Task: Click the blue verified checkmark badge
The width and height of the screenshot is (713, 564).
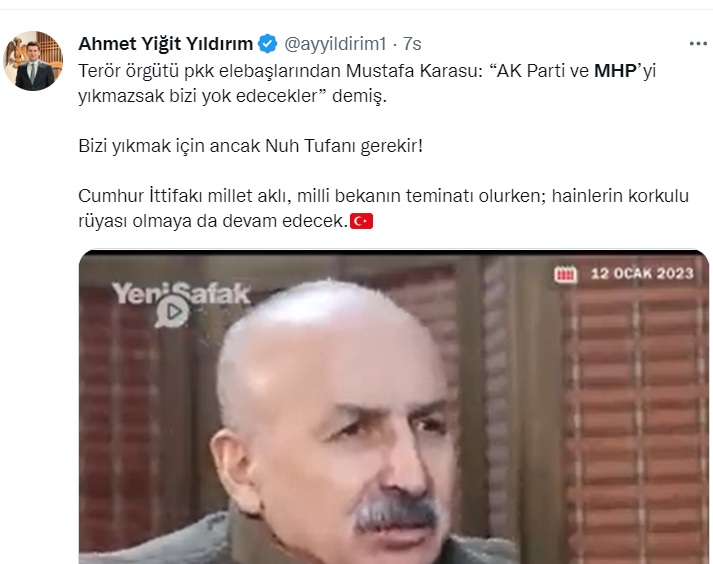Action: coord(267,44)
